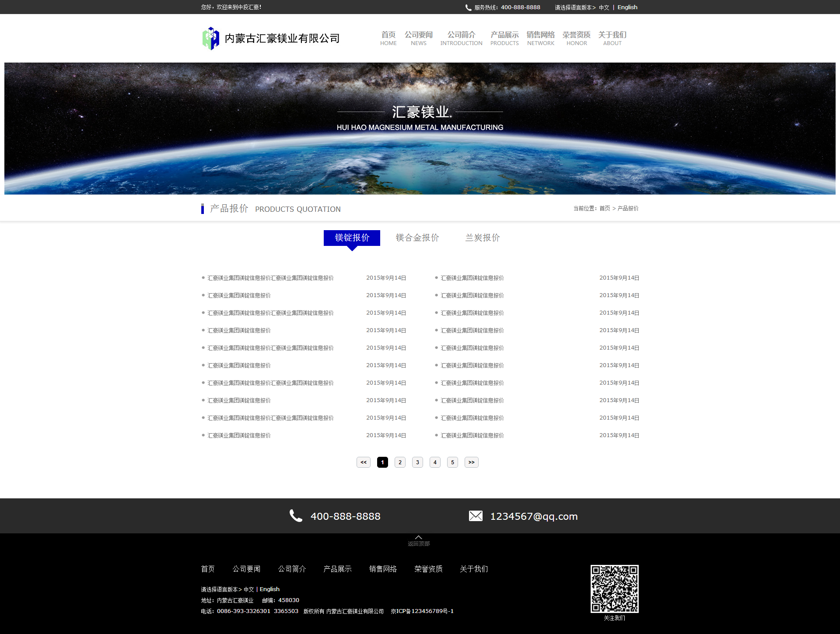Click the footer phone number 400-888-8888
Screen dimensions: 840x634
pos(345,516)
